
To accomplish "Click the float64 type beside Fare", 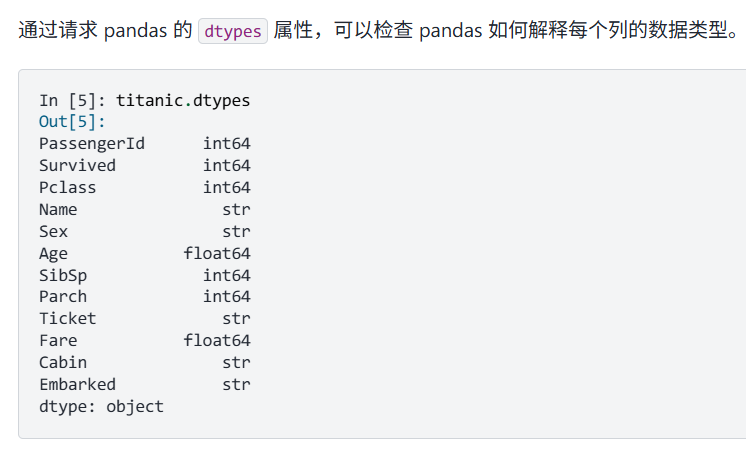I will [x=217, y=340].
